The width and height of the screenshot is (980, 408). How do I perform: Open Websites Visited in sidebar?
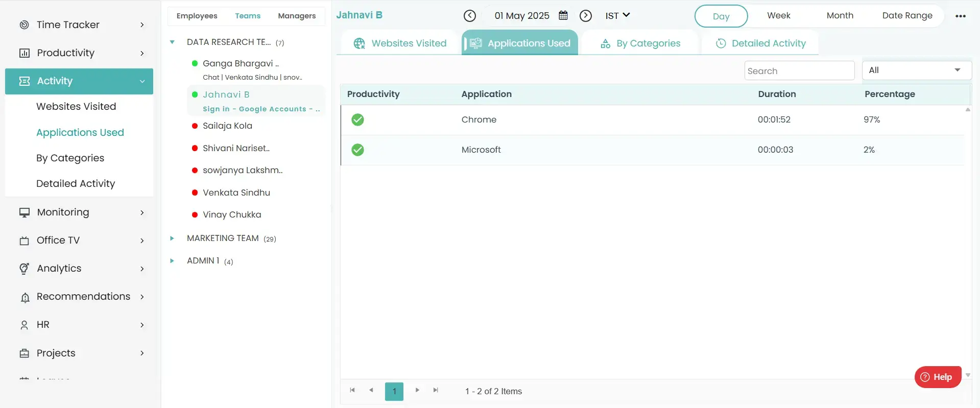(x=76, y=107)
